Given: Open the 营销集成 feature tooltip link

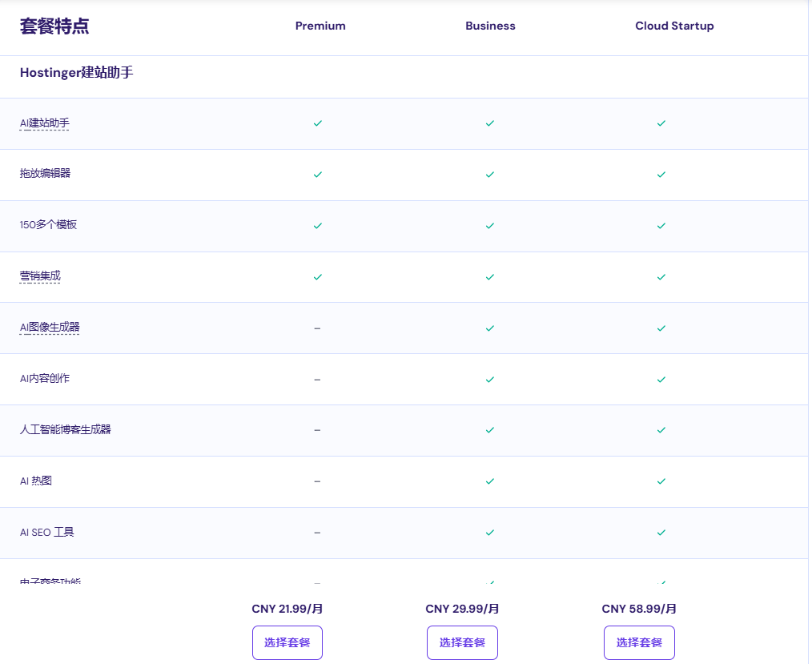Looking at the screenshot, I should pos(40,276).
